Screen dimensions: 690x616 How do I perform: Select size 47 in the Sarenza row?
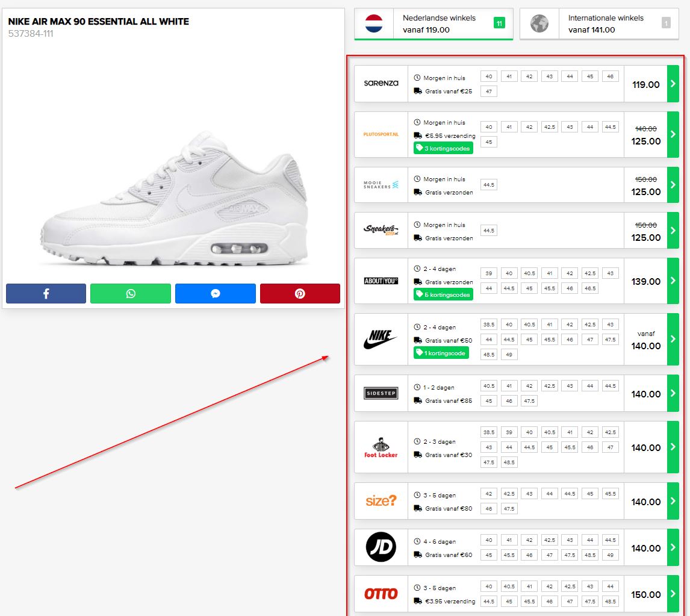pyautogui.click(x=489, y=92)
